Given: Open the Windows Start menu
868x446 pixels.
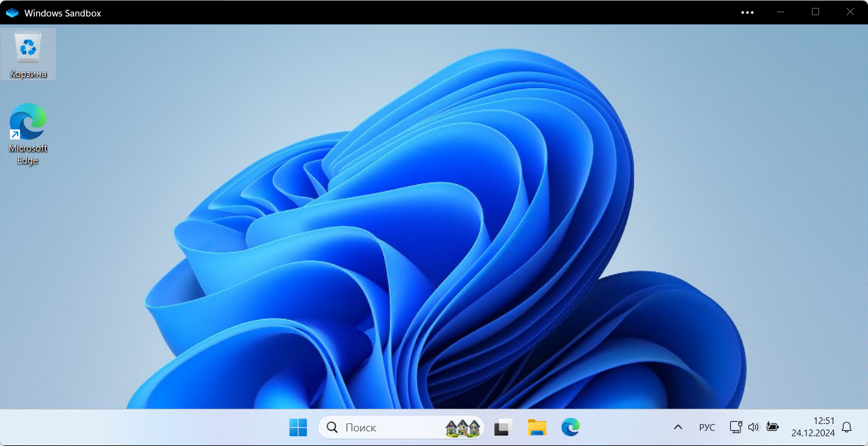Looking at the screenshot, I should point(298,428).
